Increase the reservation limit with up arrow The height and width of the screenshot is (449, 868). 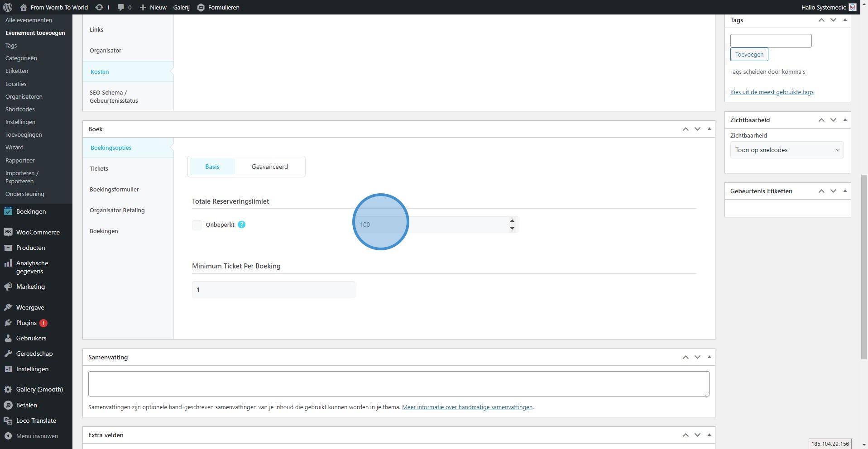(x=512, y=221)
